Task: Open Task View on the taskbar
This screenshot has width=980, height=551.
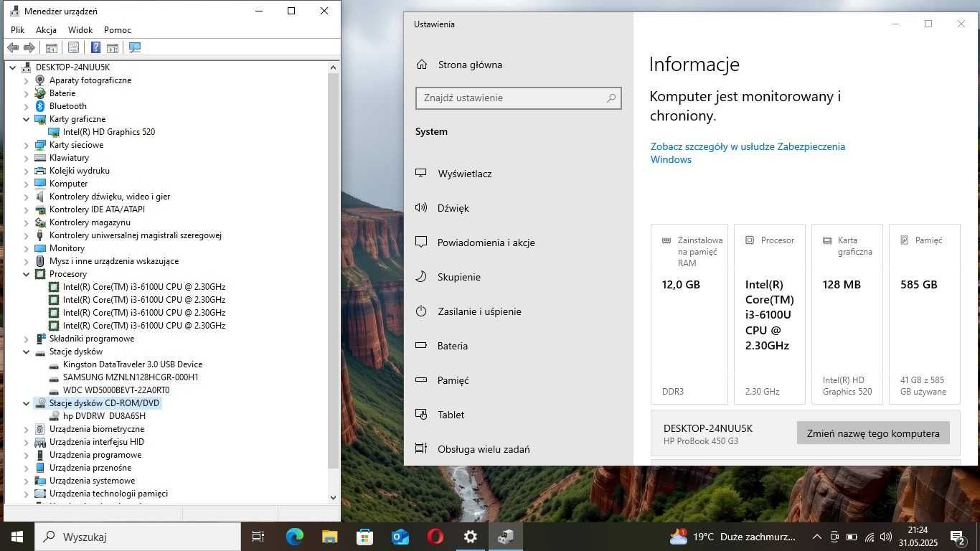Action: pos(258,537)
